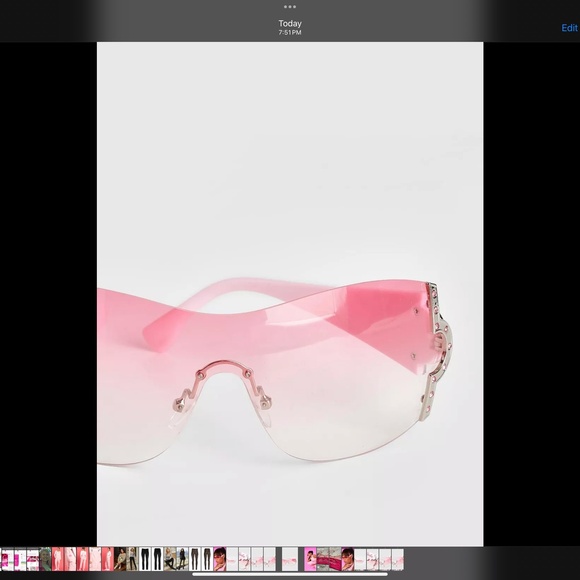Open thumbnail of woman on bright pink background
The width and height of the screenshot is (580, 580).
pos(310,559)
